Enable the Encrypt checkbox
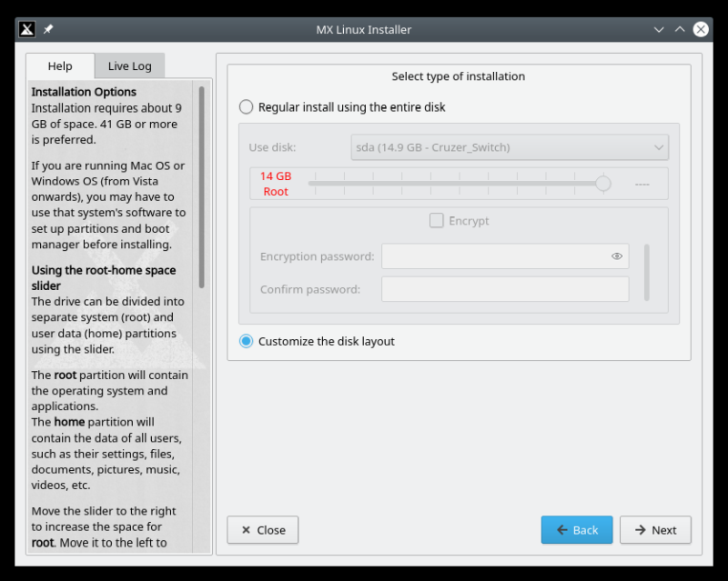The image size is (728, 581). click(437, 220)
